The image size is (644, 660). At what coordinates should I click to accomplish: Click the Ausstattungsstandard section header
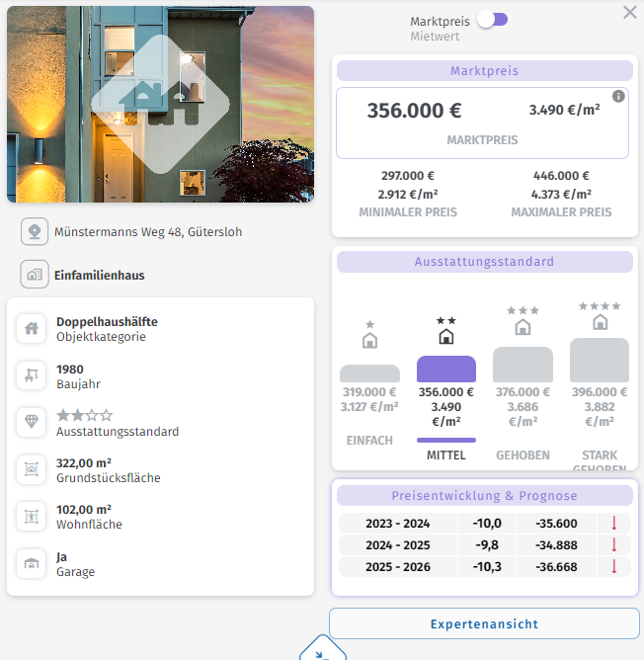coord(484,262)
